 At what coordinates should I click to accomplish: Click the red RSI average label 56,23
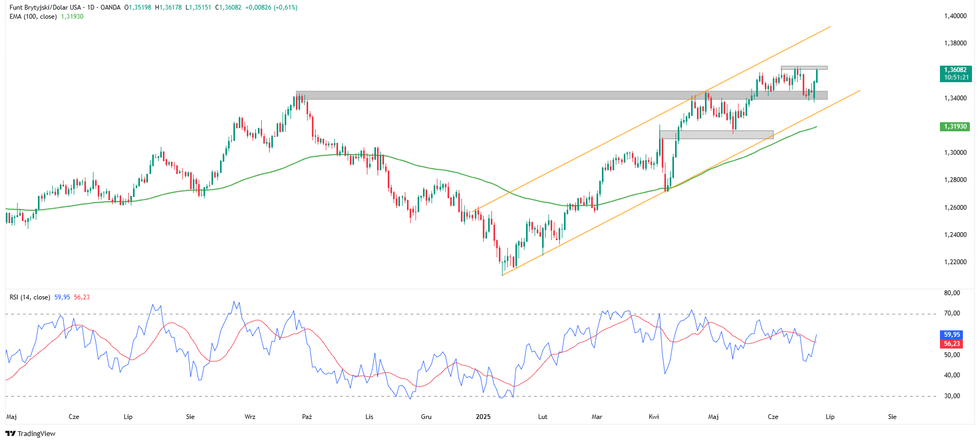point(952,344)
